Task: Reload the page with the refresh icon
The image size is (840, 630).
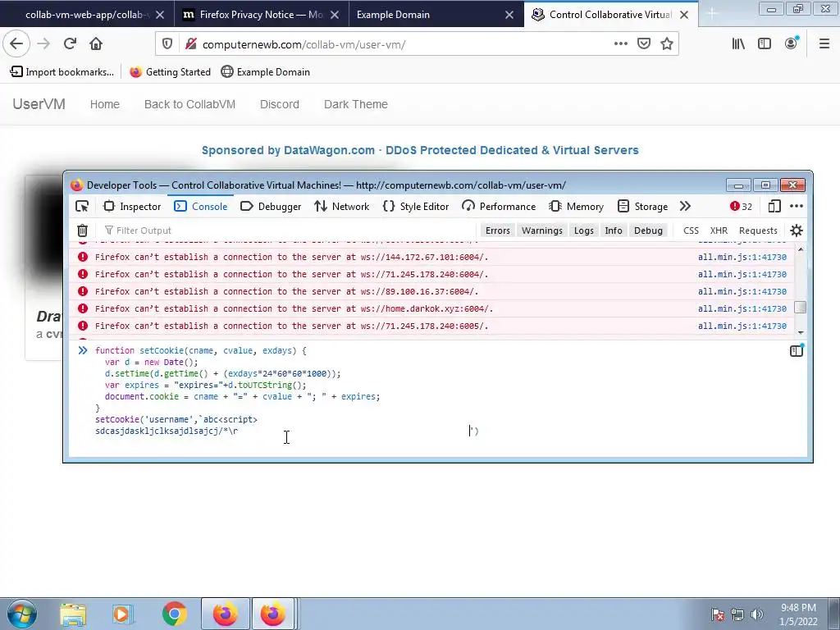Action: click(x=70, y=44)
